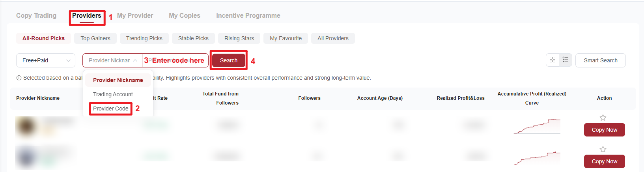Switch to list view icon
644x172 pixels.
point(566,60)
